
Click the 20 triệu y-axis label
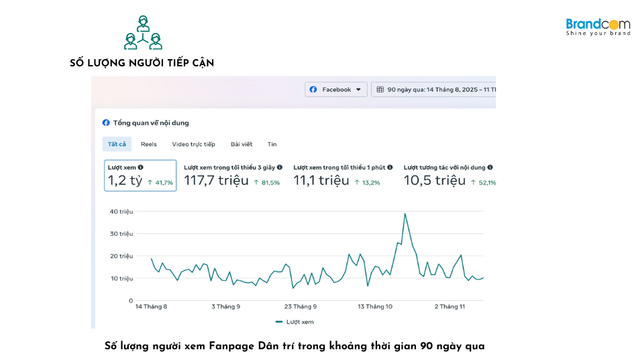point(121,256)
